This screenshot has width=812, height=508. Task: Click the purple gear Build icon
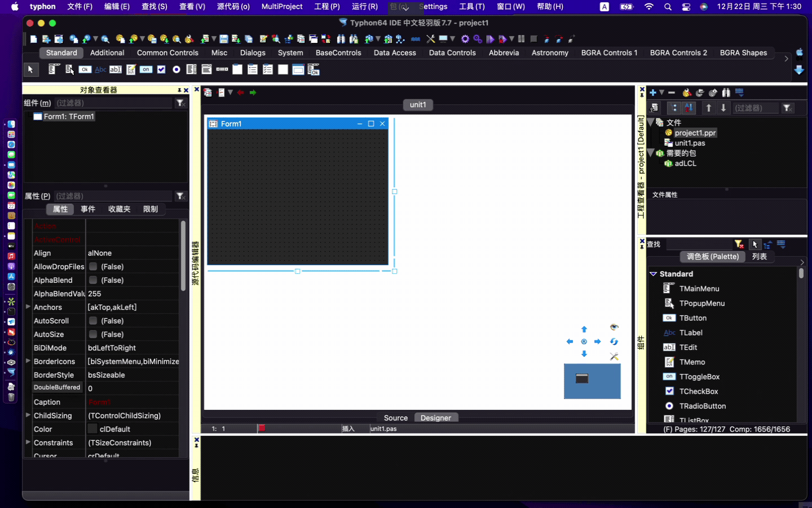[465, 39]
